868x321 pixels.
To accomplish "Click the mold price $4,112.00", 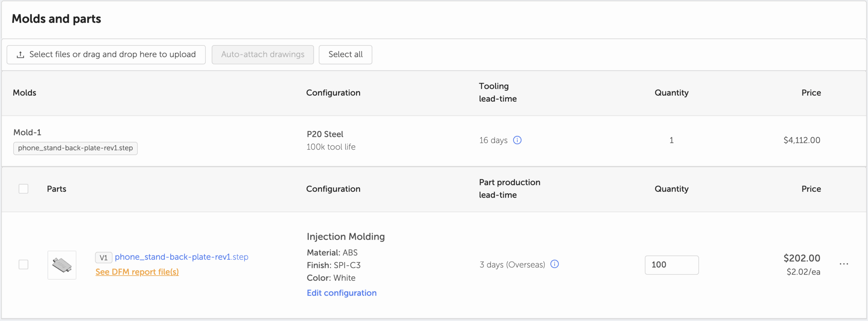I will point(802,140).
